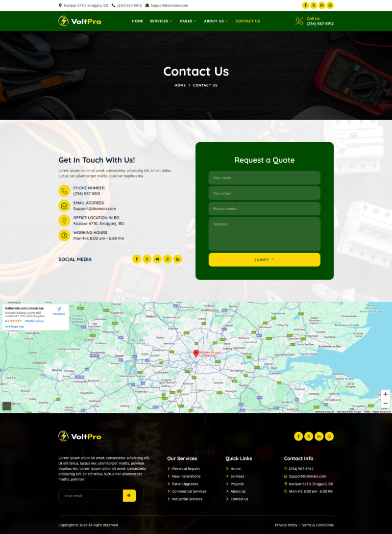Focus the quote form Your email field

[265, 193]
